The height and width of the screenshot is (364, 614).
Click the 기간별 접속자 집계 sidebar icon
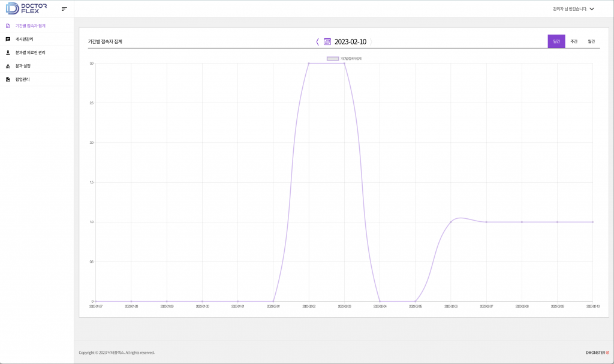click(x=8, y=26)
